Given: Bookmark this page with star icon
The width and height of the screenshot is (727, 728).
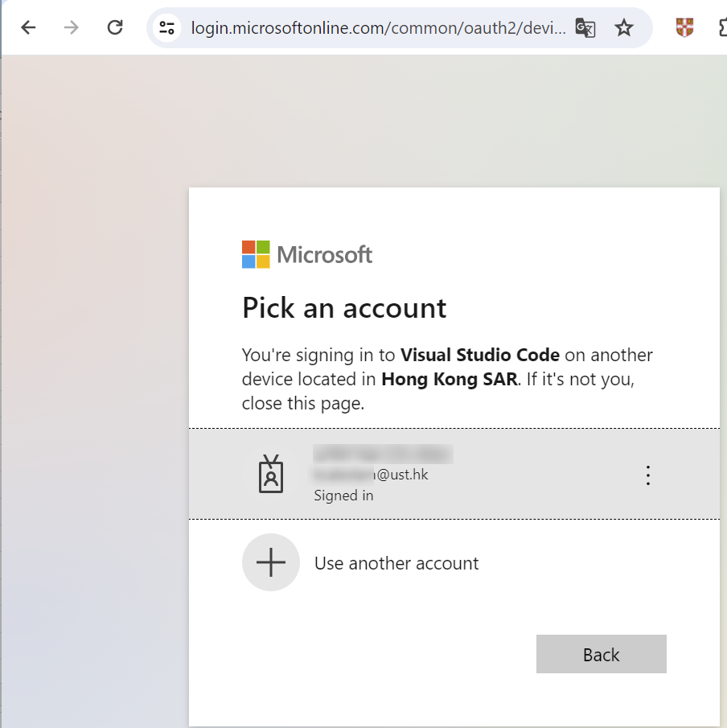Looking at the screenshot, I should [623, 28].
